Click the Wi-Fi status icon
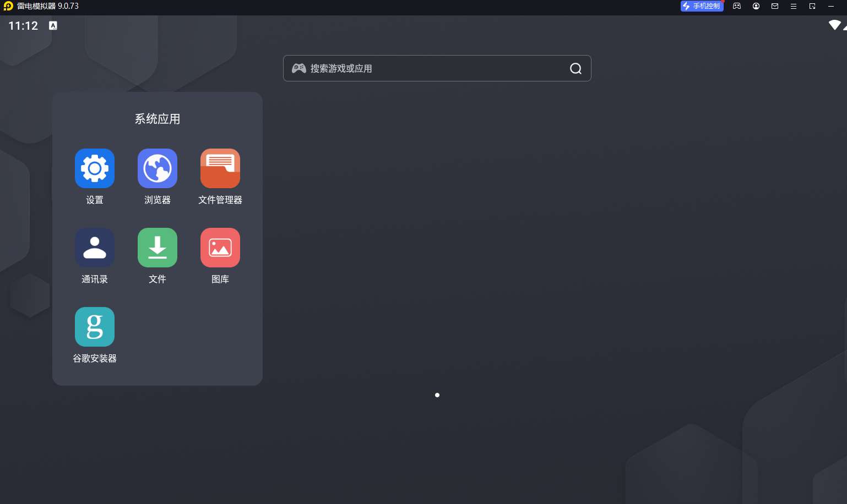 (835, 25)
